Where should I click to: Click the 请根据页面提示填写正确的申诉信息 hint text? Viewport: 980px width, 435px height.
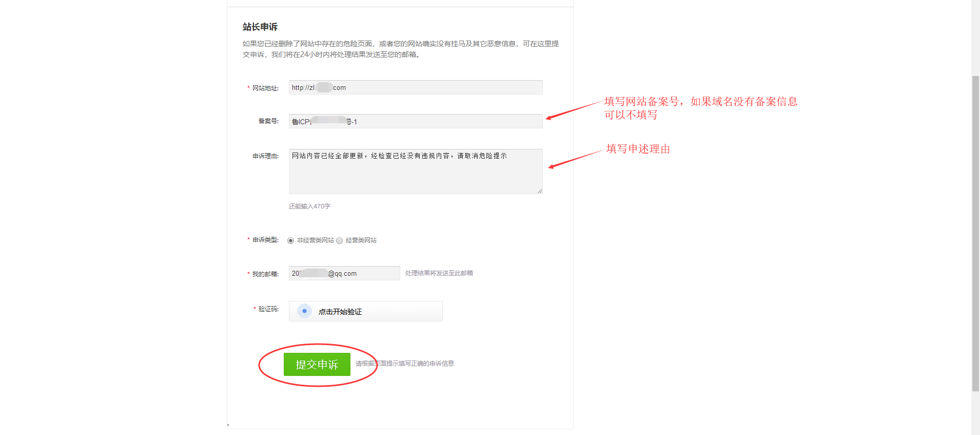(405, 364)
